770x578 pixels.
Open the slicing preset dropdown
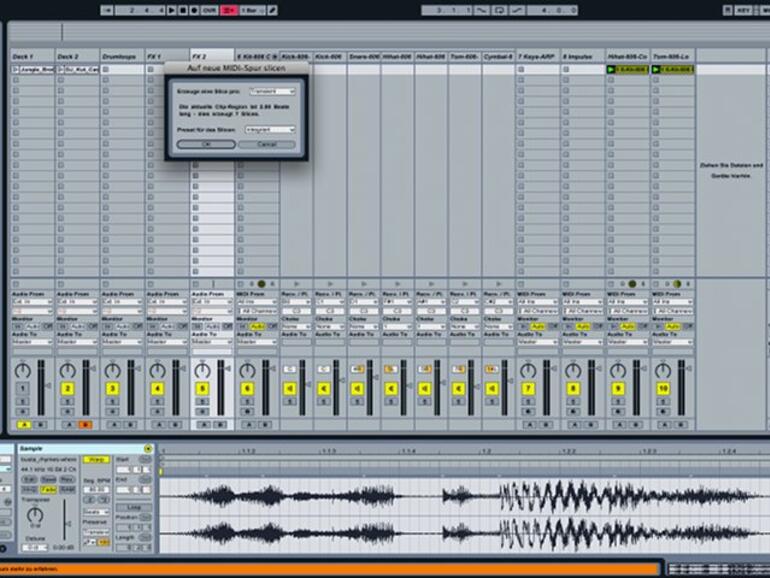point(271,129)
